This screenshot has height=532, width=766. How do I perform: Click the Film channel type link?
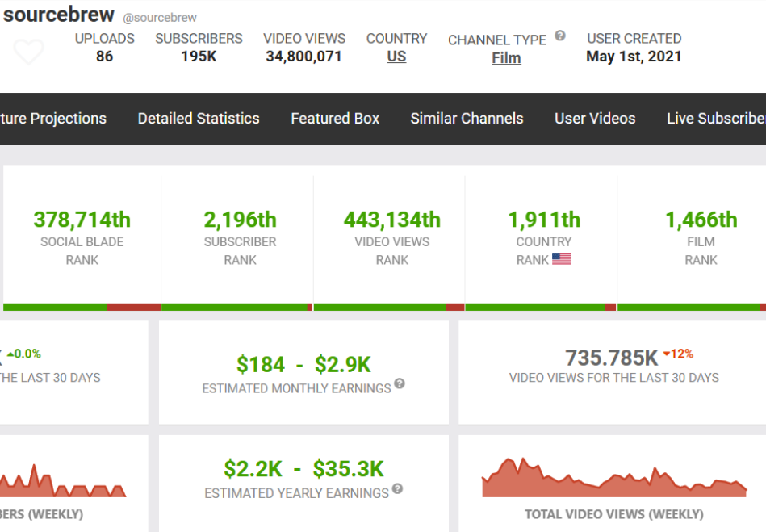tap(506, 58)
